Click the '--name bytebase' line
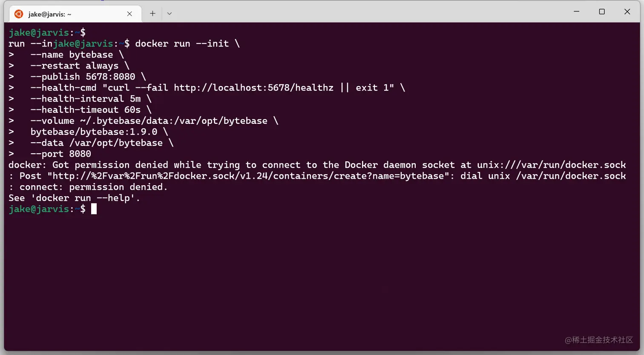The image size is (644, 355). click(72, 54)
